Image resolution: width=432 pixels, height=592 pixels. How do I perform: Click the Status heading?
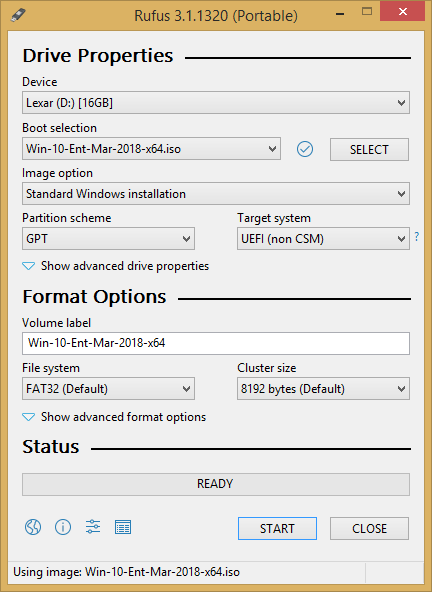click(51, 447)
